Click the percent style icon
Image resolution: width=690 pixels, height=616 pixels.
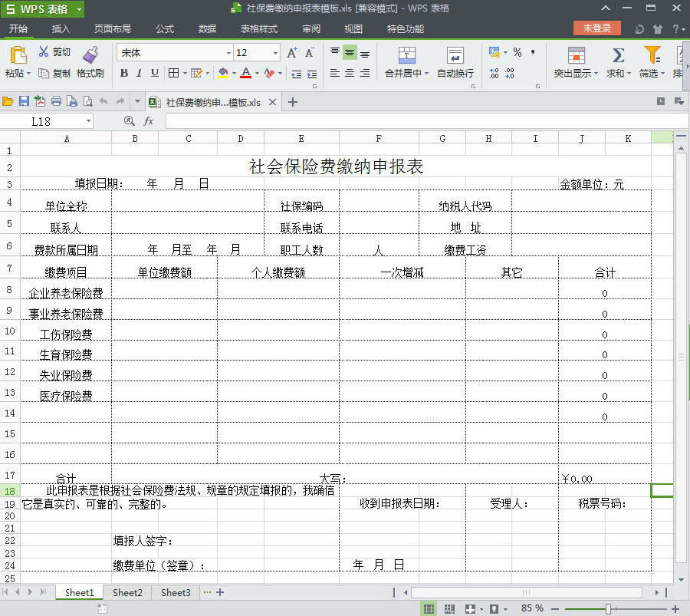[x=517, y=52]
